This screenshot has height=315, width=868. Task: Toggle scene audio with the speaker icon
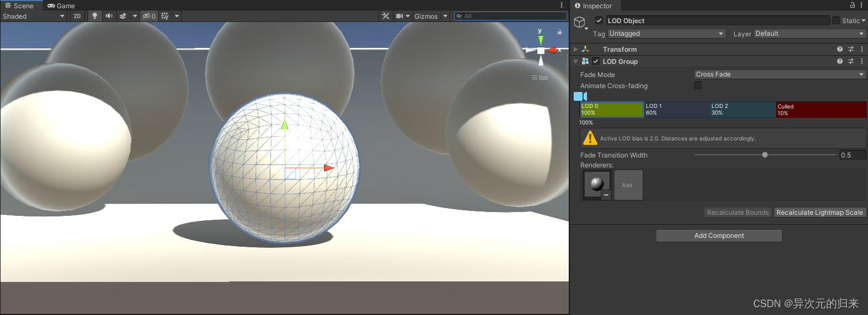pos(109,16)
